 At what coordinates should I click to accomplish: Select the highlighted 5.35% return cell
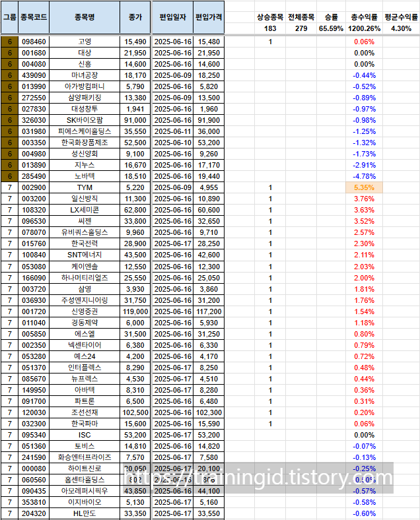(364, 187)
